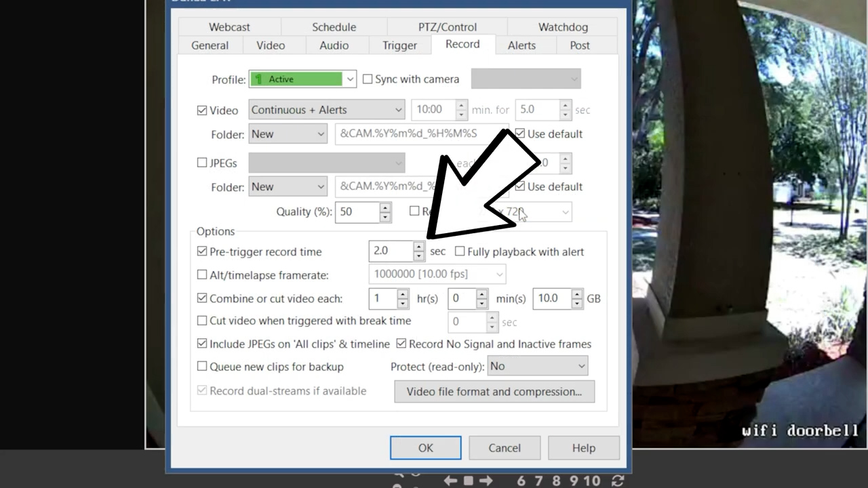868x488 pixels.
Task: Open the Protect (read-only) dropdown
Action: pos(537,366)
